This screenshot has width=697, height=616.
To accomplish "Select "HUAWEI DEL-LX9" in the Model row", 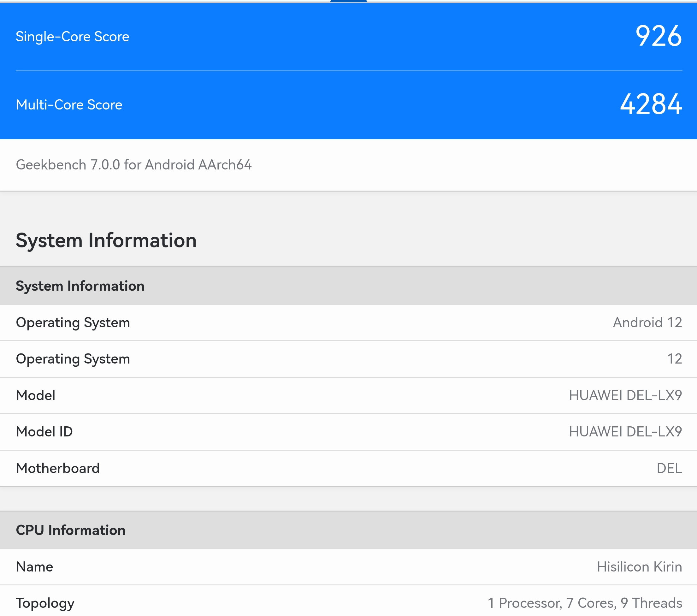I will click(x=625, y=395).
